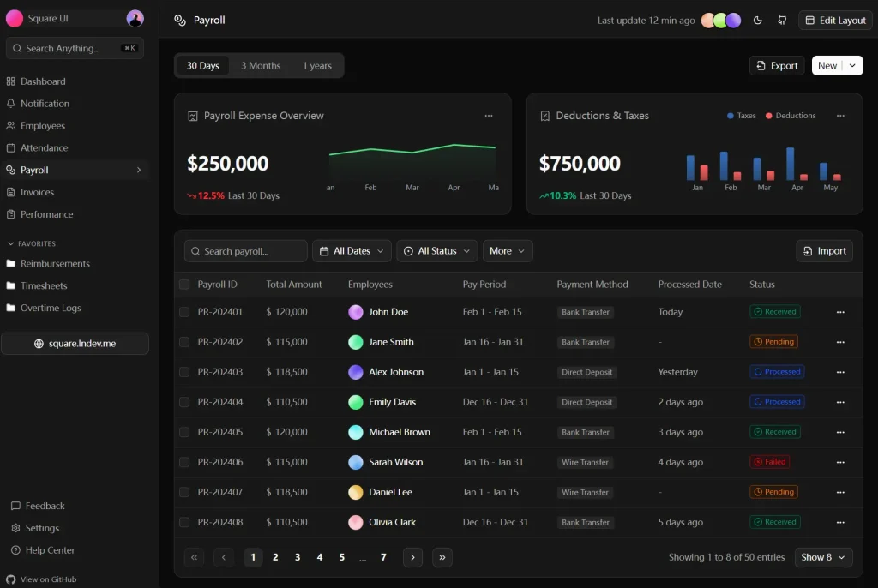Tick the checkbox for payroll PR-202401
The width and height of the screenshot is (878, 588).
pos(184,311)
